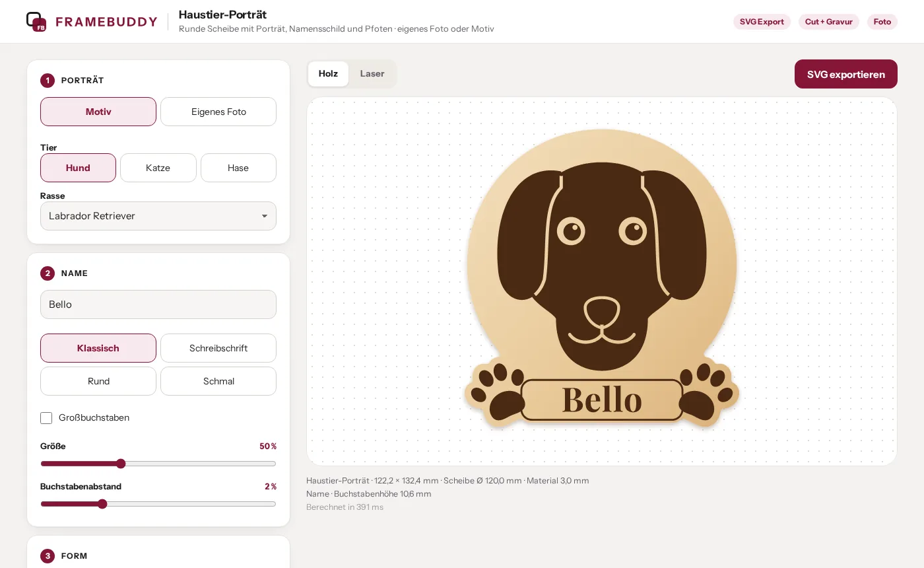This screenshot has height=568, width=924.
Task: Click the Berechnet in 391 ms status text
Action: click(x=345, y=507)
